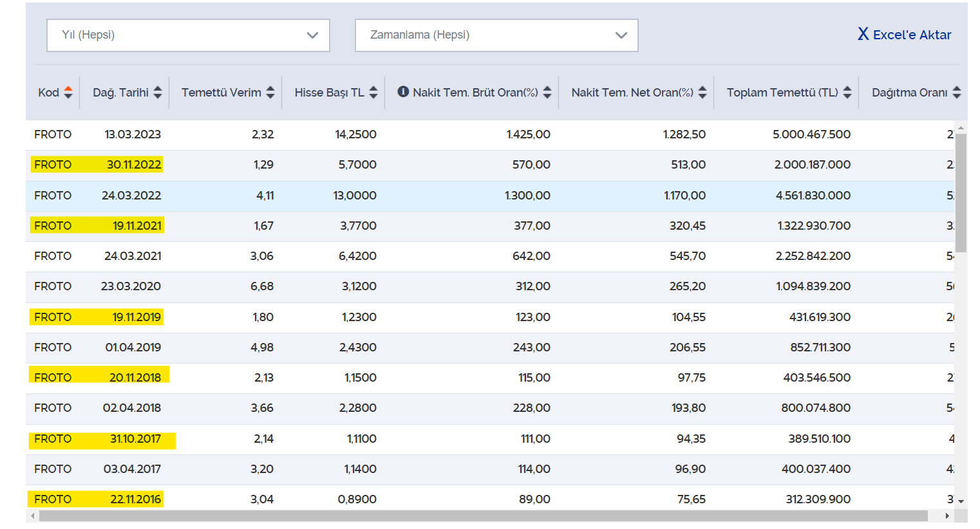Screen dimensions: 980x529
Task: Select date cell 19.11.2021
Action: pos(137,226)
